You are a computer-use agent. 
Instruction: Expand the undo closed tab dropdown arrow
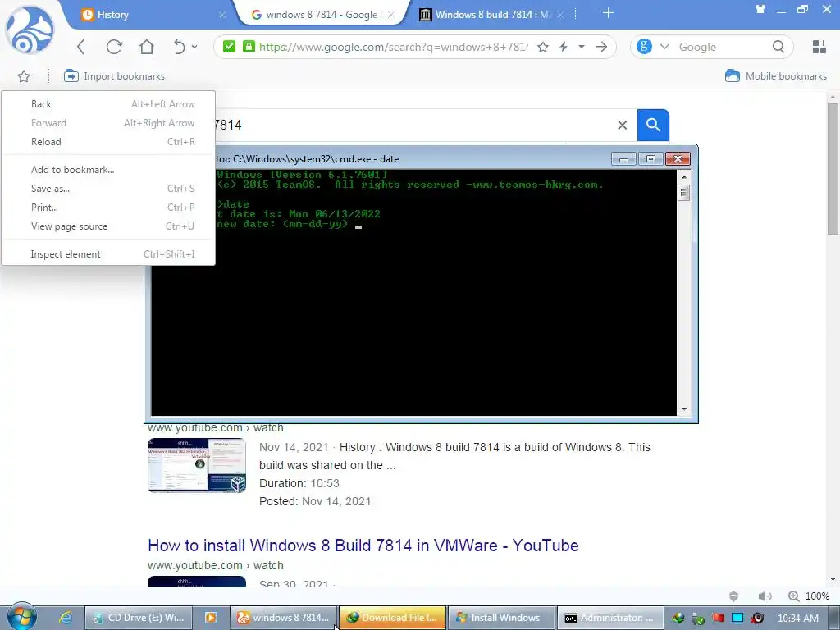[194, 47]
